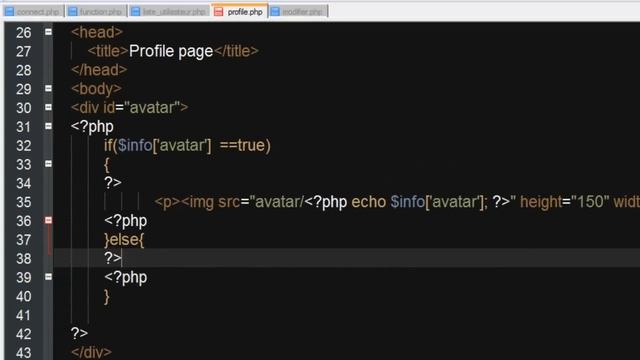Click the closing brace on line 40

click(x=107, y=297)
